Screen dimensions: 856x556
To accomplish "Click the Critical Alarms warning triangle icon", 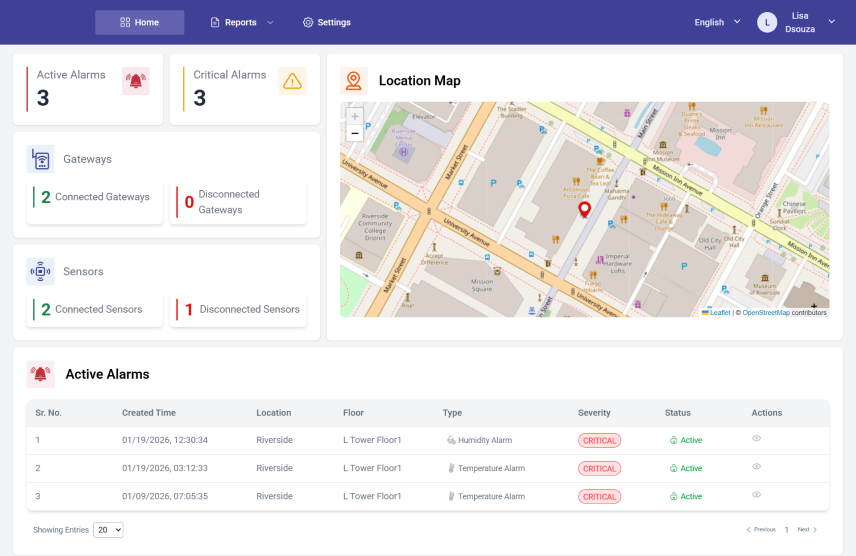I will [292, 82].
